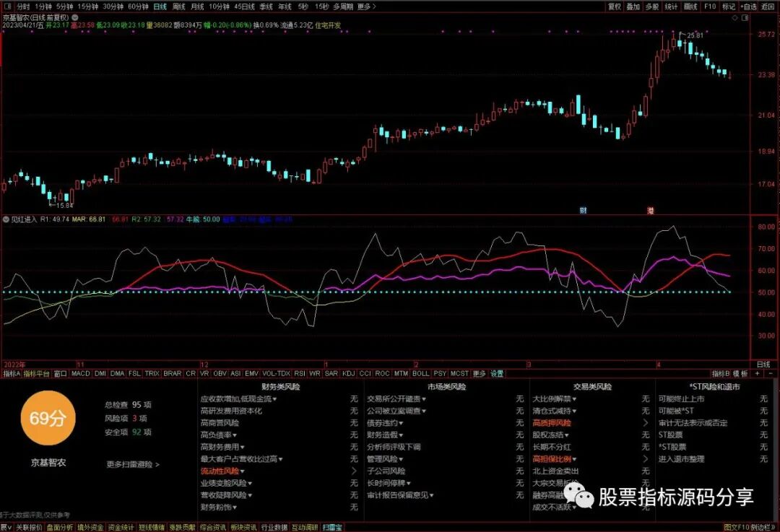This screenshot has height=532, width=780.
Task: Select the BOLL indicator
Action: 420,373
